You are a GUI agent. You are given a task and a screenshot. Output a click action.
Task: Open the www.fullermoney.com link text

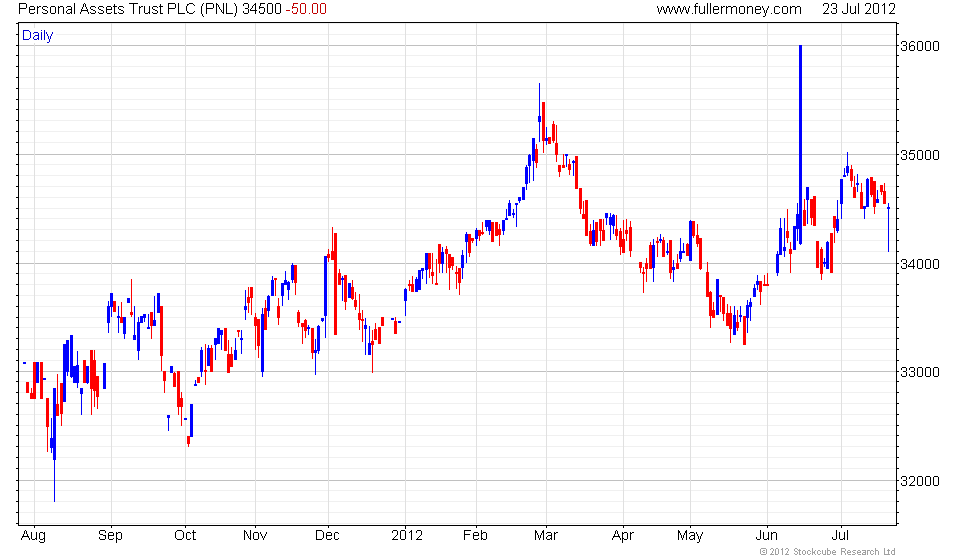(x=729, y=9)
